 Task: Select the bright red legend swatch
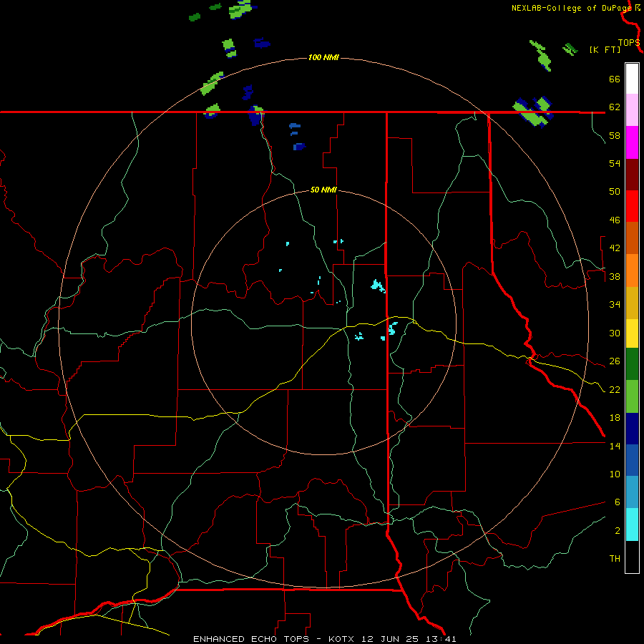pyautogui.click(x=632, y=206)
